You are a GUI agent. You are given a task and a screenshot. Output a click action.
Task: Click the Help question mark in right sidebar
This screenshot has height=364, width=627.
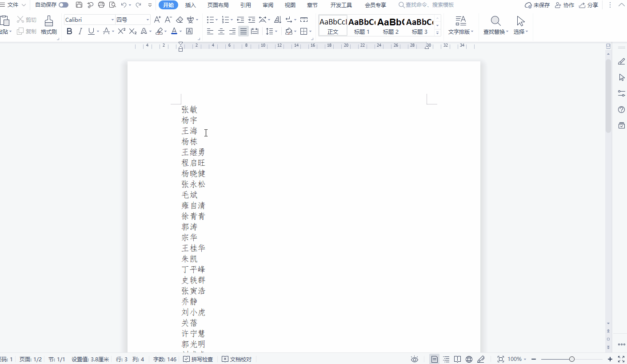coord(622,109)
